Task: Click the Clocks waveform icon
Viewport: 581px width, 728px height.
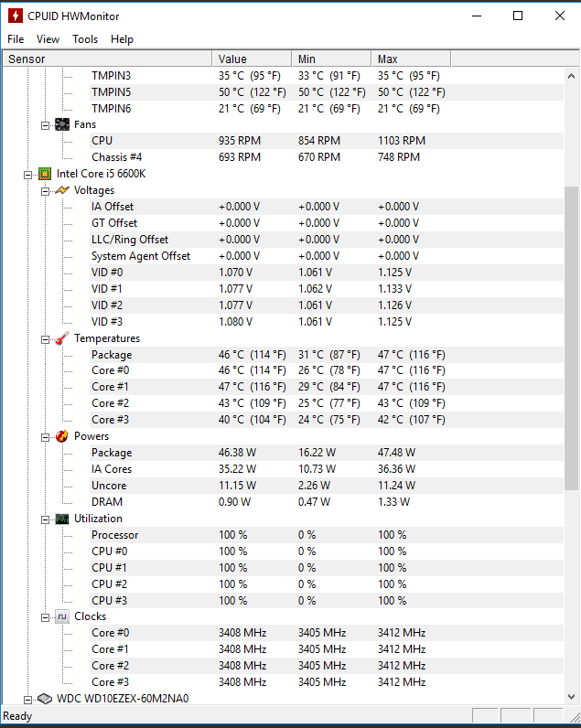Action: tap(62, 616)
